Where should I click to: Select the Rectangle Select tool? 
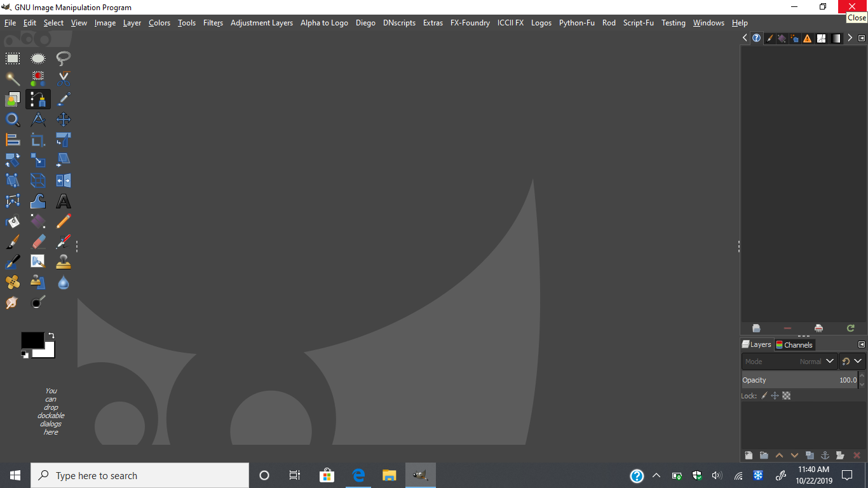[13, 58]
